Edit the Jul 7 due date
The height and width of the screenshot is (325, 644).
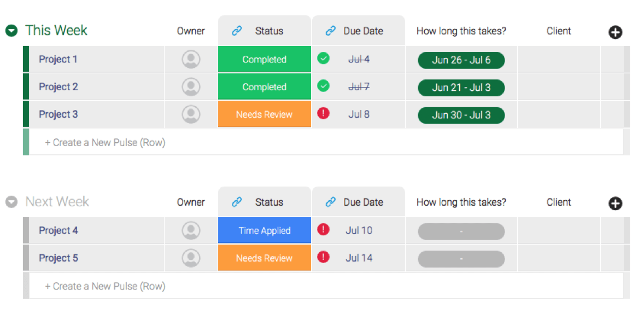[359, 87]
